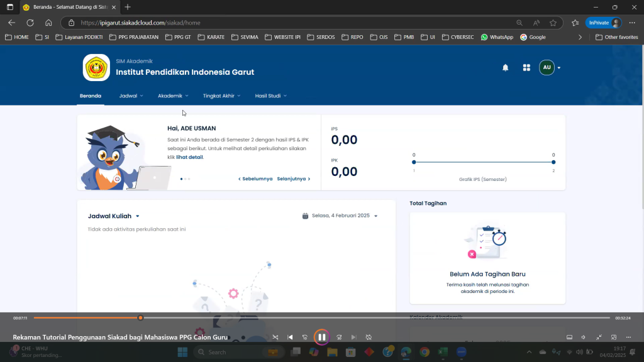Open the lihat detail link
The height and width of the screenshot is (362, 644).
189,157
